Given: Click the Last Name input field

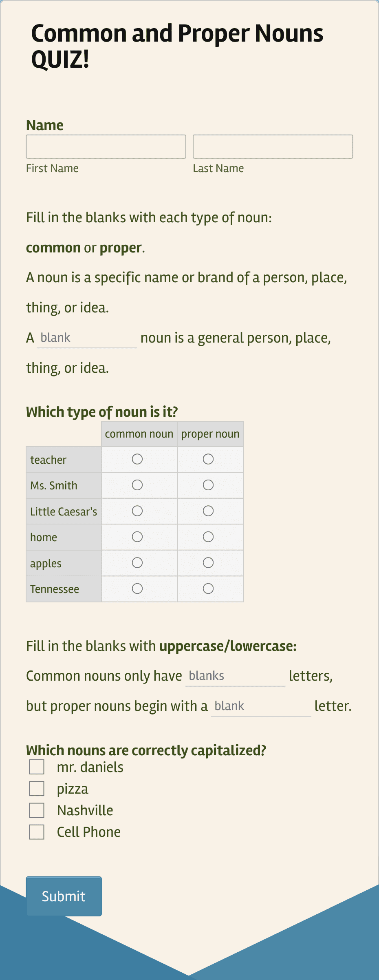Looking at the screenshot, I should pos(273,146).
